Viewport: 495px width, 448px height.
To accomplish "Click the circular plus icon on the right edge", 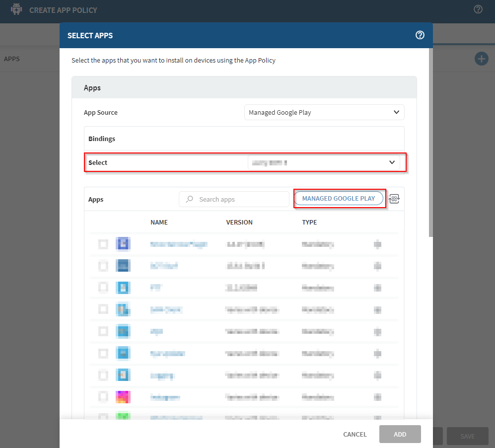I will [481, 59].
